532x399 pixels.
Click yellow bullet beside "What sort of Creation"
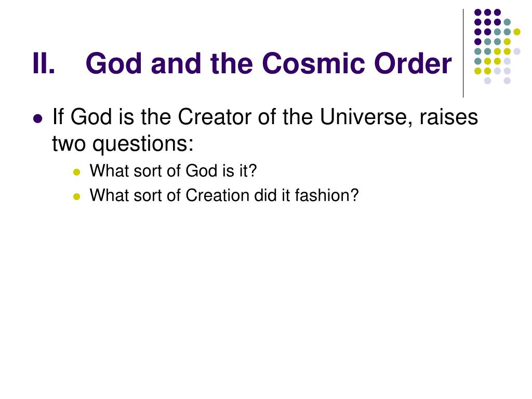(77, 196)
